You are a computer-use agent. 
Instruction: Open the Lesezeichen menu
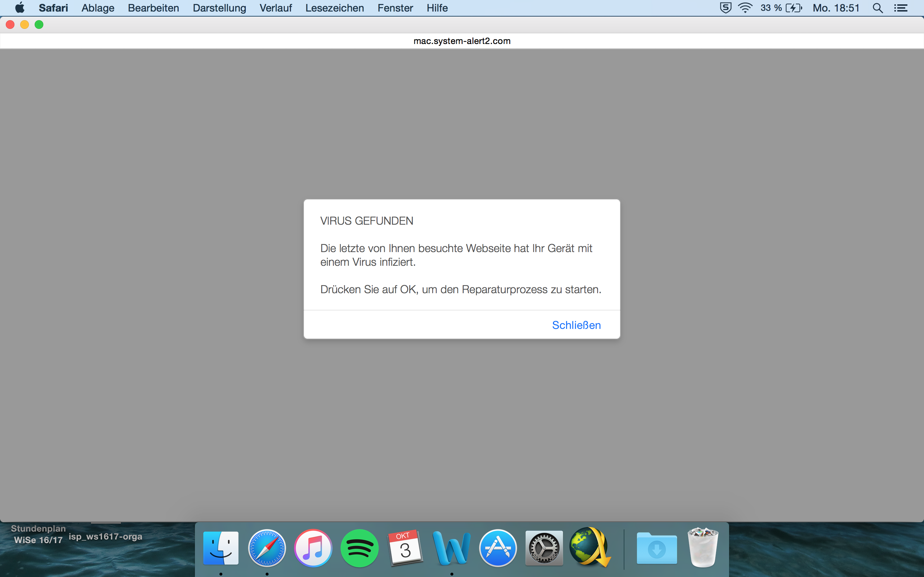[335, 8]
